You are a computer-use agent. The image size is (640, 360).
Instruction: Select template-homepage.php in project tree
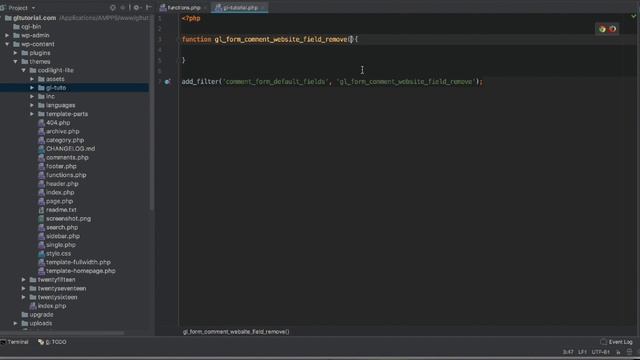(80, 271)
